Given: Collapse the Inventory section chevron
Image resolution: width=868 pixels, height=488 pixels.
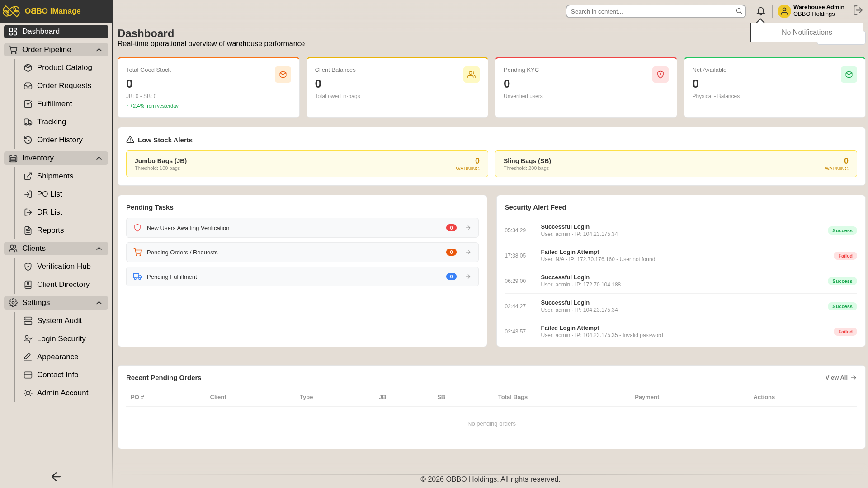Looking at the screenshot, I should (x=99, y=158).
